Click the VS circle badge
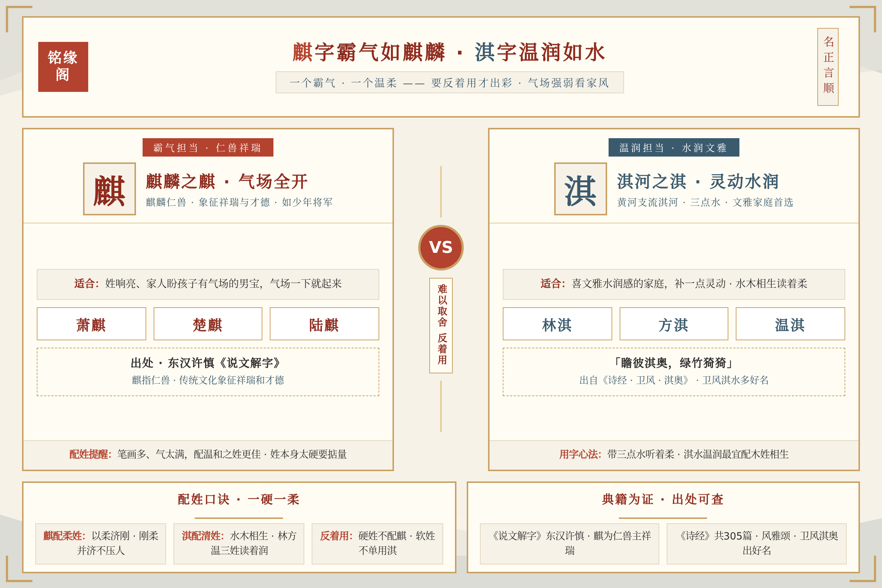The image size is (882, 588). click(x=441, y=247)
